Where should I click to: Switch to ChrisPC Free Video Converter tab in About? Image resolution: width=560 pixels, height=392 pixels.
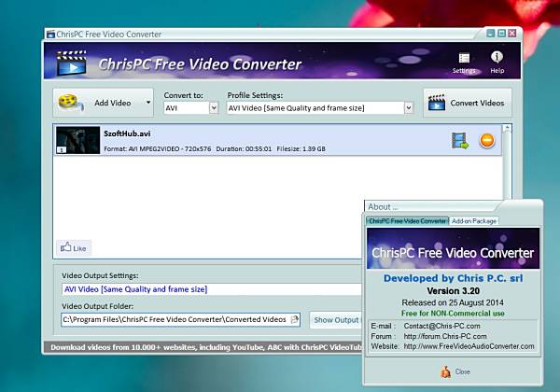coord(408,221)
